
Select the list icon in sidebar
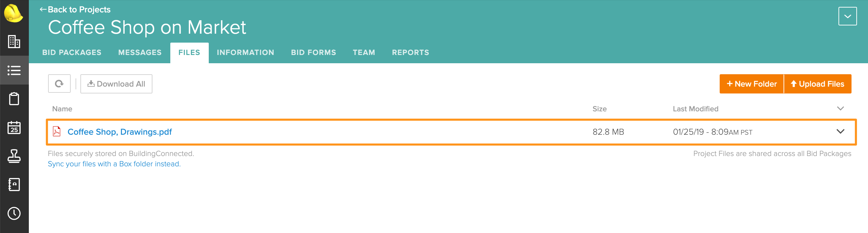tap(14, 70)
